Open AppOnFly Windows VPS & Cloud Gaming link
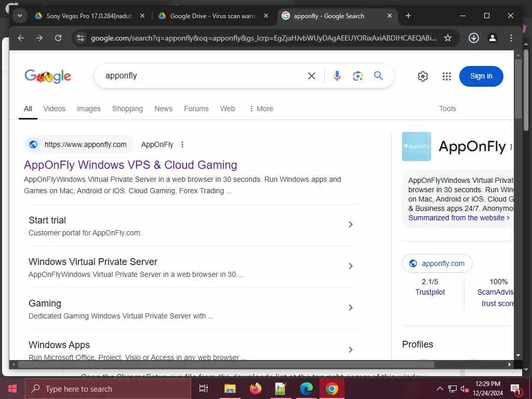532x399 pixels. pyautogui.click(x=130, y=165)
